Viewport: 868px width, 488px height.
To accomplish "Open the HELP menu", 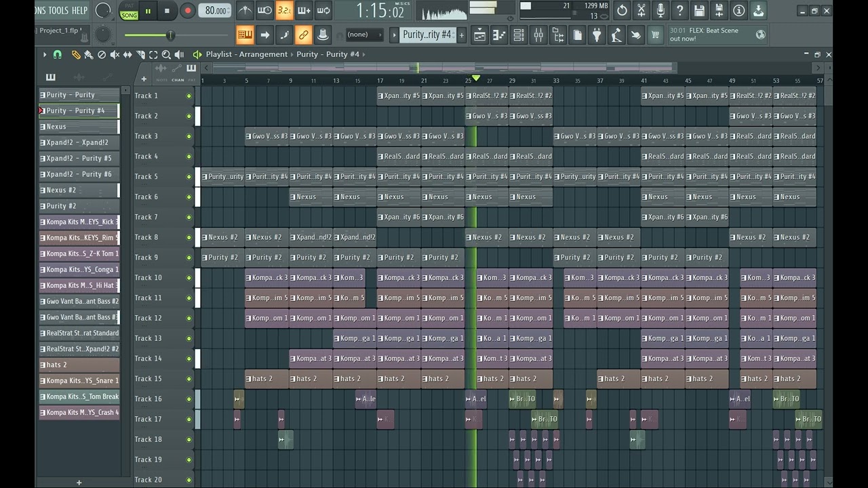I will 79,10.
